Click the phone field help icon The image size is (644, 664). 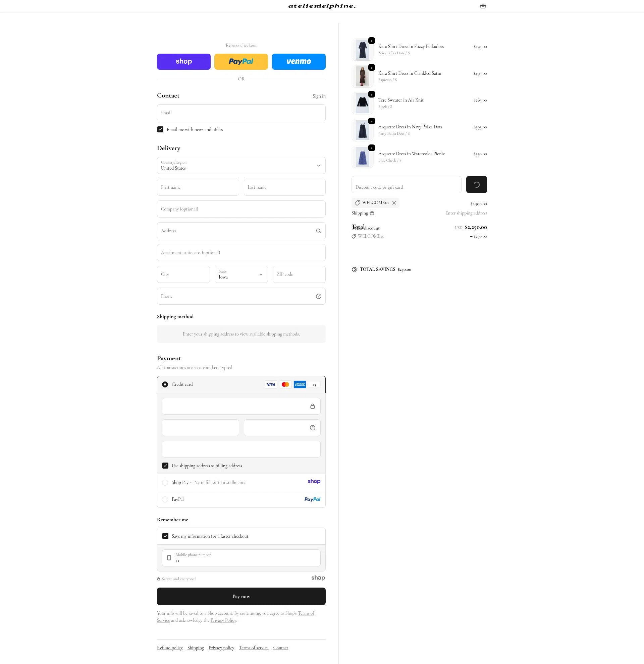[x=318, y=296]
